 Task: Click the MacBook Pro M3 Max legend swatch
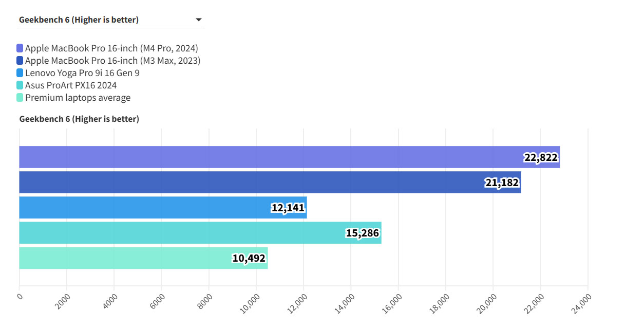click(x=20, y=61)
